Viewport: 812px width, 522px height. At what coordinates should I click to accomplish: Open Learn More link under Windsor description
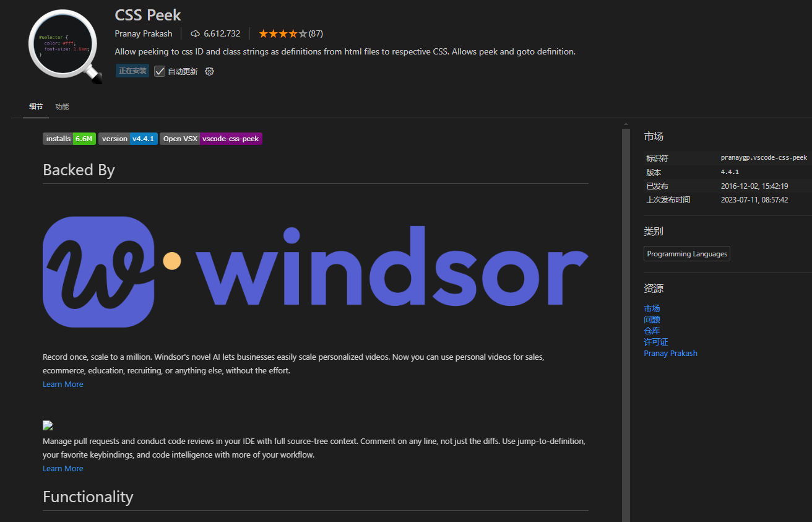(63, 385)
